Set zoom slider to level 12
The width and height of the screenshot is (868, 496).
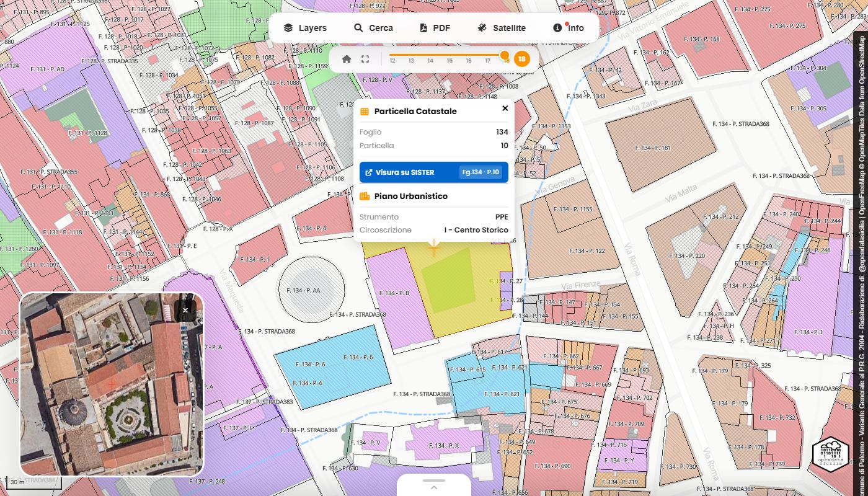coord(392,60)
